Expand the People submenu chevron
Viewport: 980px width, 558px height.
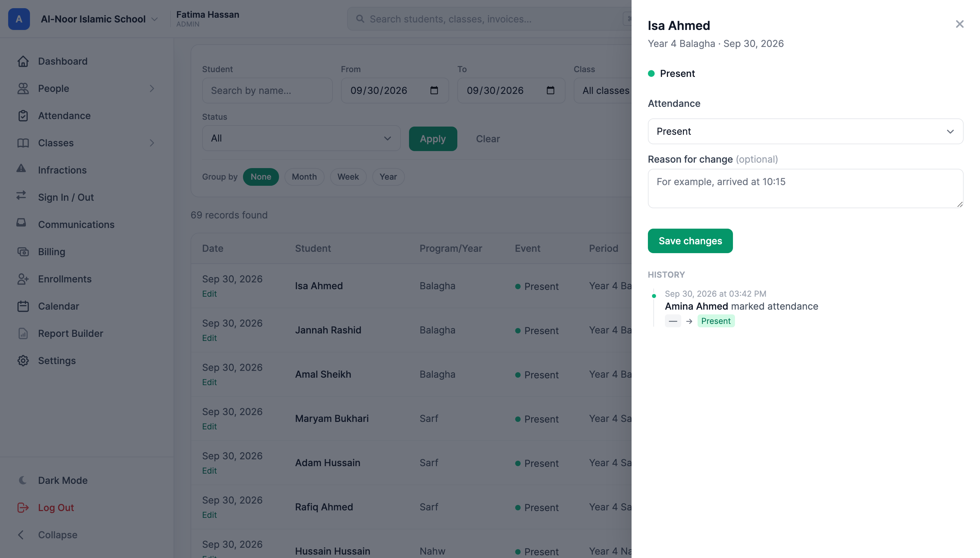(x=152, y=88)
